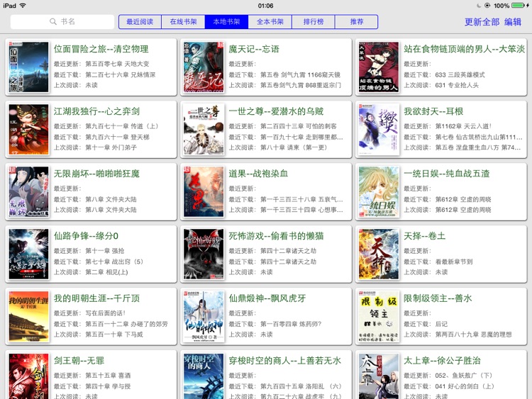Select title 剑王朝--无罪
This screenshot has width=532, height=399.
point(79,361)
